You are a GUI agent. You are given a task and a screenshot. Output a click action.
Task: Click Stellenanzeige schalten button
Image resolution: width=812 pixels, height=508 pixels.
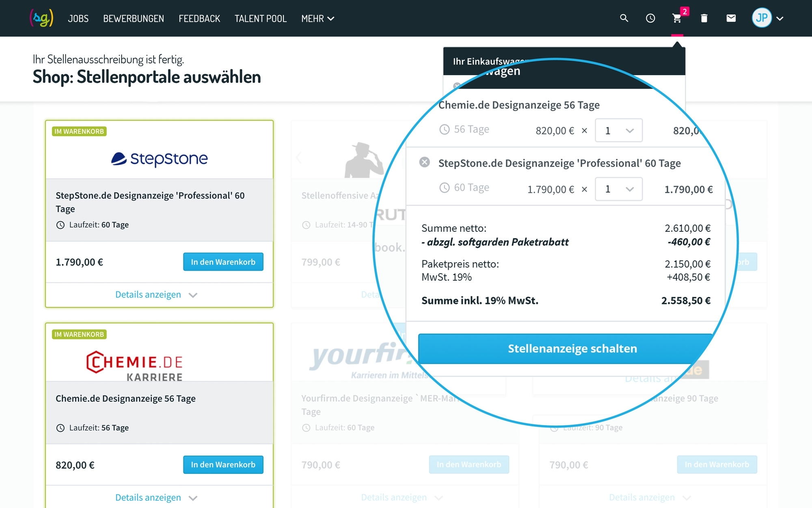[572, 348]
